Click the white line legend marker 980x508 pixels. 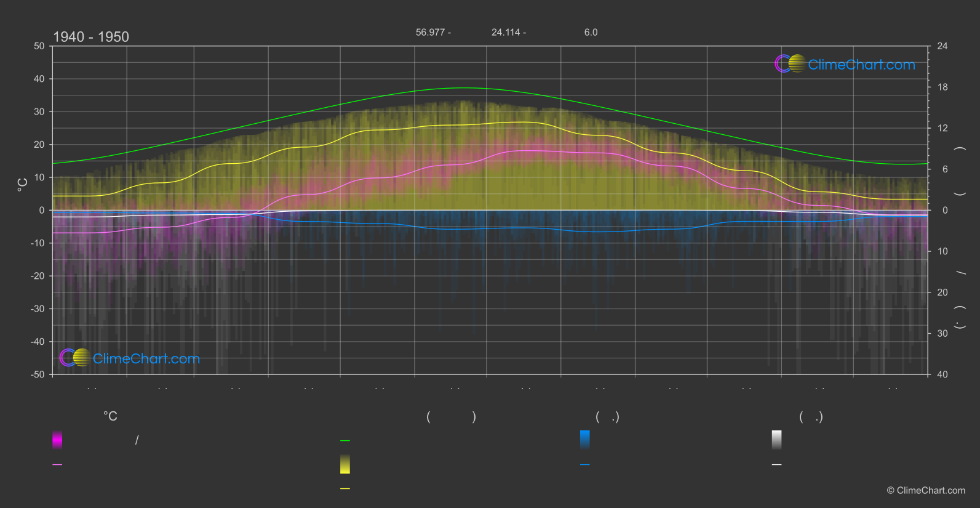point(777,465)
